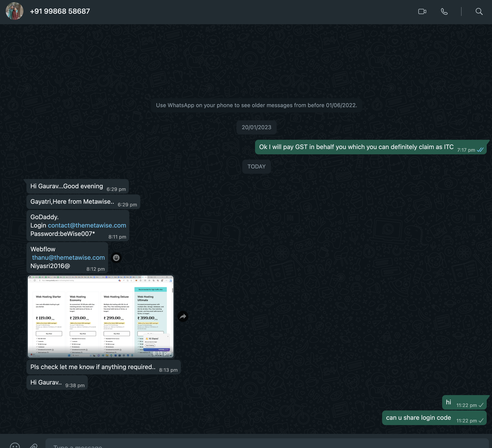The image size is (492, 448).
Task: Open the web hosting pricing image
Action: [101, 316]
